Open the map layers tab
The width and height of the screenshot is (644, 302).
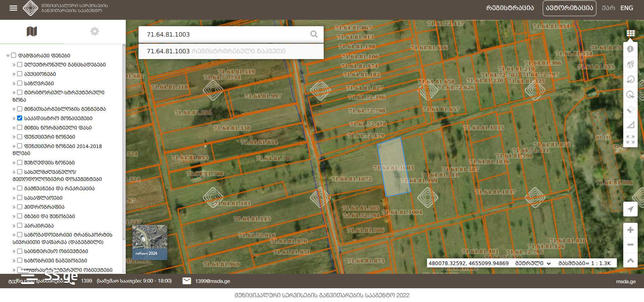coord(32,32)
